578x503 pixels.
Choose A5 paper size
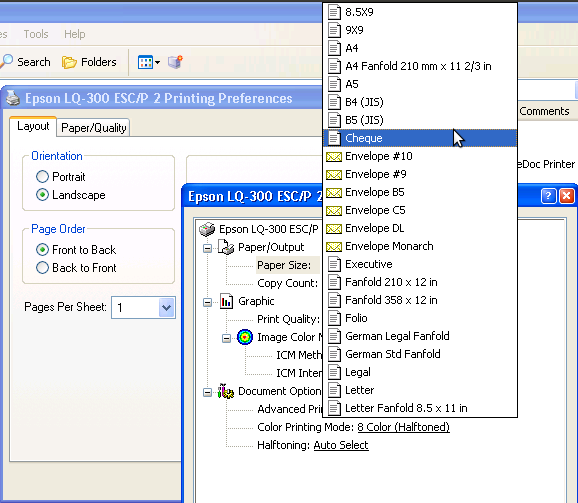[420, 84]
